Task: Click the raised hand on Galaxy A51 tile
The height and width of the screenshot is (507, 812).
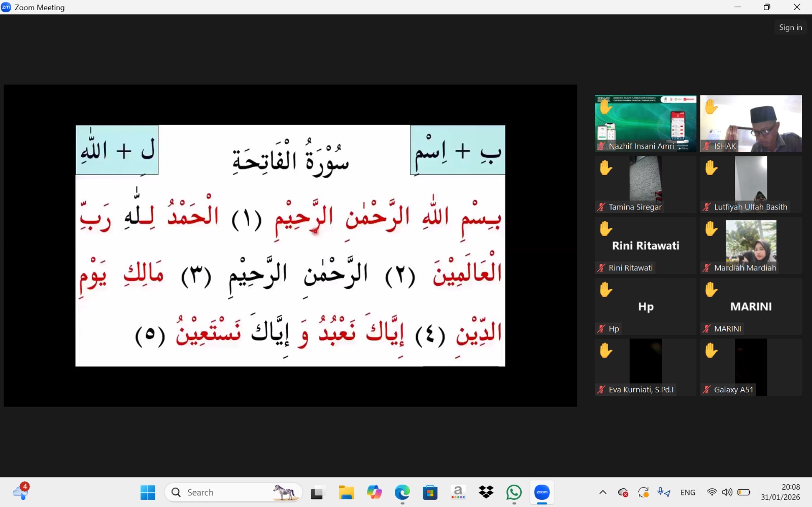Action: [x=711, y=351]
